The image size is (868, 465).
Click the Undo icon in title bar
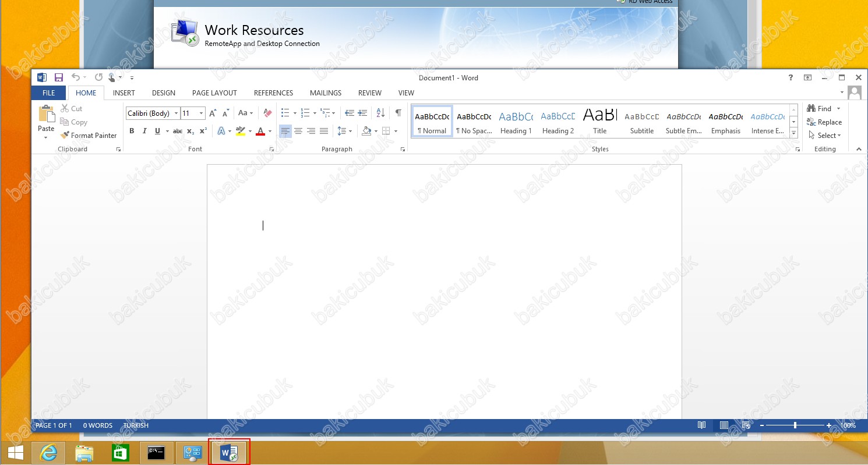76,77
